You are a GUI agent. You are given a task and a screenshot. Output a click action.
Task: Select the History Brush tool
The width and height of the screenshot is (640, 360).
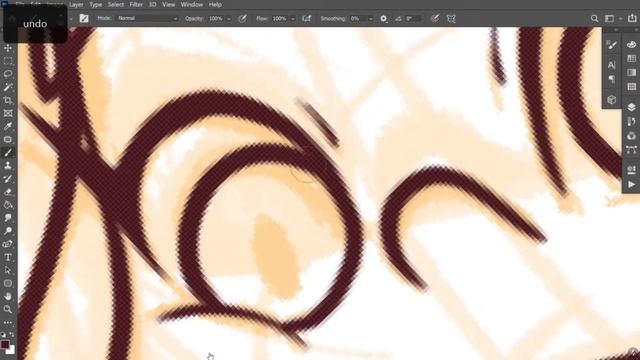[x=8, y=179]
